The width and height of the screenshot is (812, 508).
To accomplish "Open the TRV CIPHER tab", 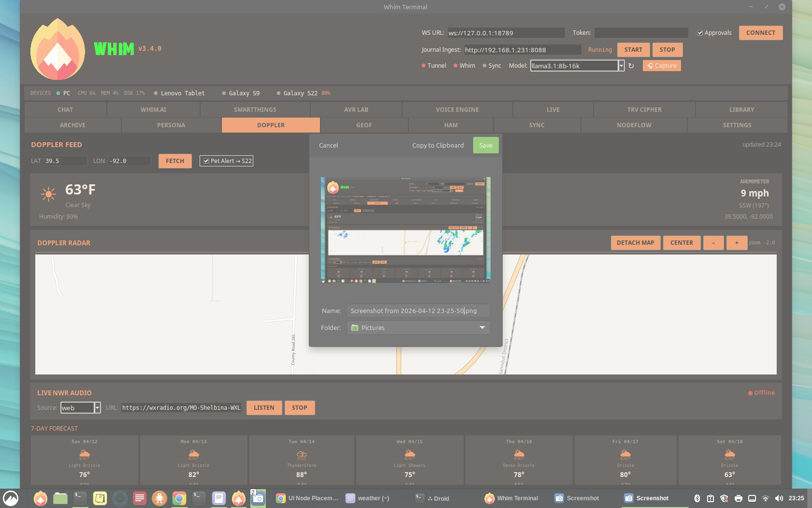I will pos(644,110).
